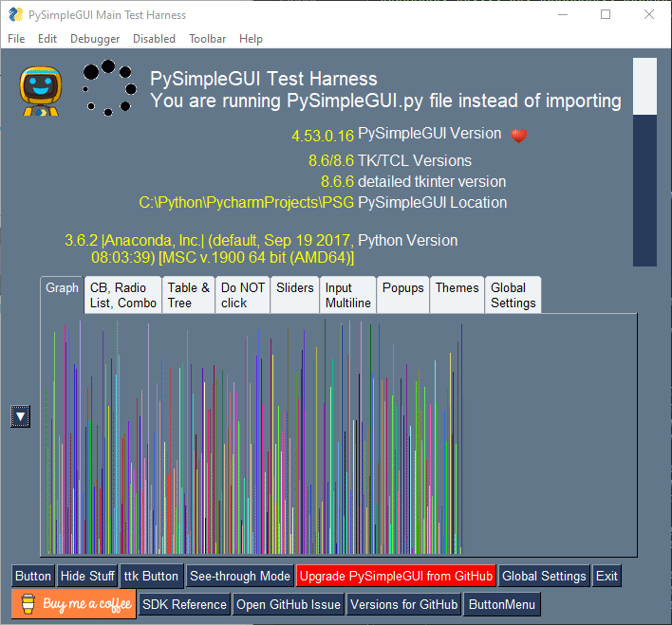Open the Disabled menu
This screenshot has width=672, height=625.
point(154,39)
